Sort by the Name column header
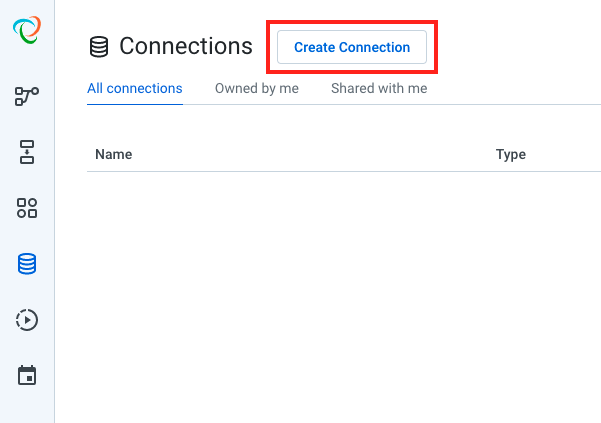The height and width of the screenshot is (423, 601). point(113,154)
